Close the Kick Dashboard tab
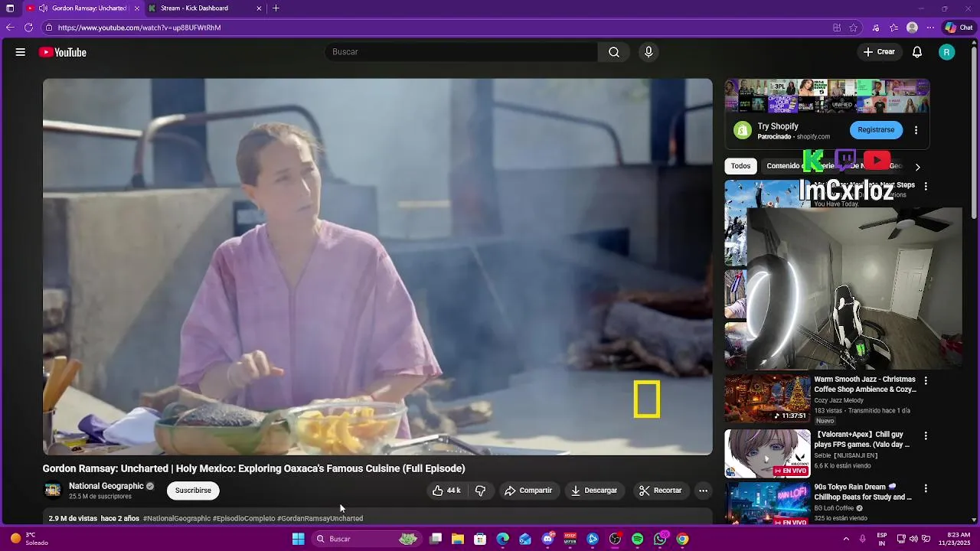 (x=259, y=8)
